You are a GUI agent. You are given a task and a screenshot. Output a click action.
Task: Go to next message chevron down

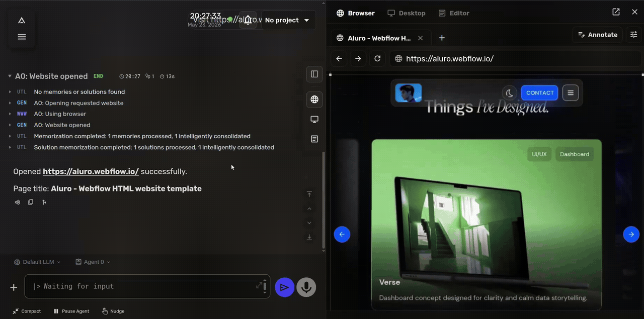309,223
